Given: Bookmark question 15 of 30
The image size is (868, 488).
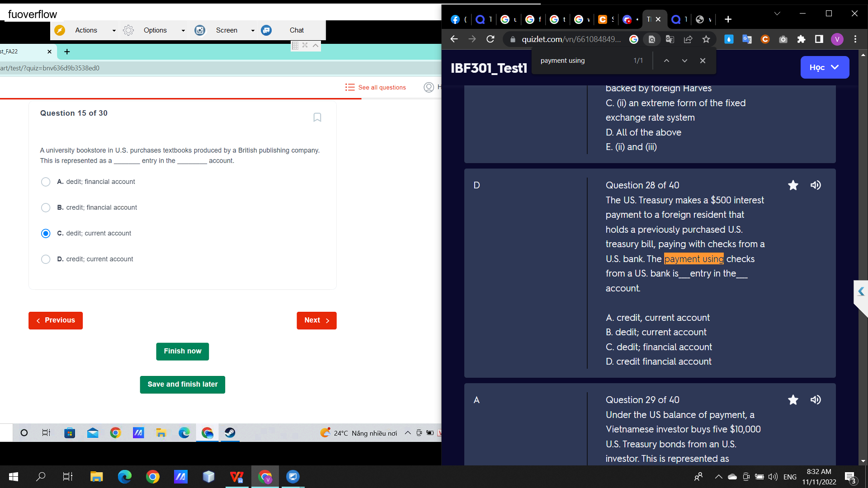Looking at the screenshot, I should 317,117.
